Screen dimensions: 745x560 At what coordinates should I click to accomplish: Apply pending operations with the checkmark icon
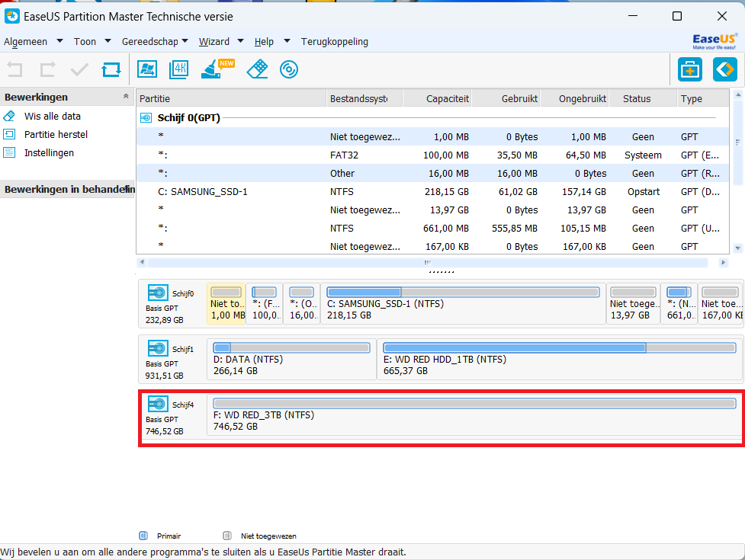coord(79,70)
